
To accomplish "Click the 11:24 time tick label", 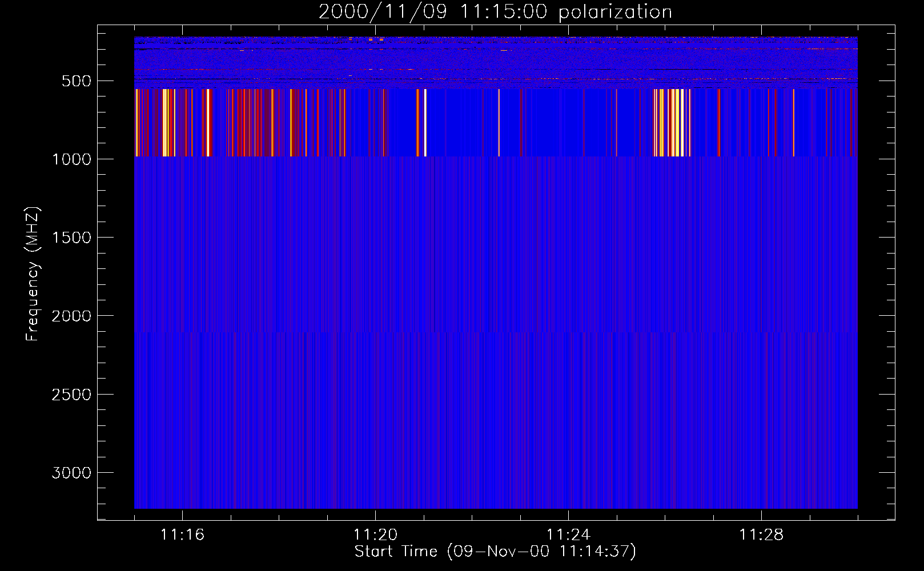I will point(568,535).
